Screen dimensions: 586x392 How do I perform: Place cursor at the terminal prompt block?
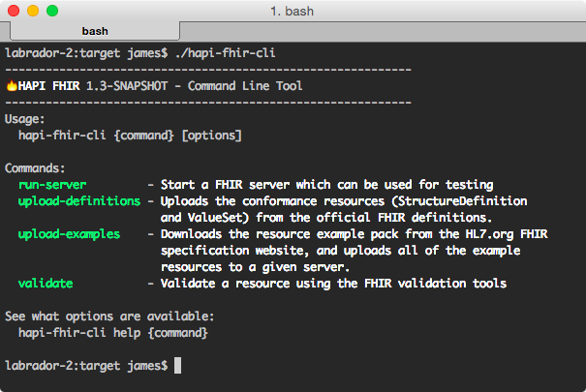tap(177, 365)
